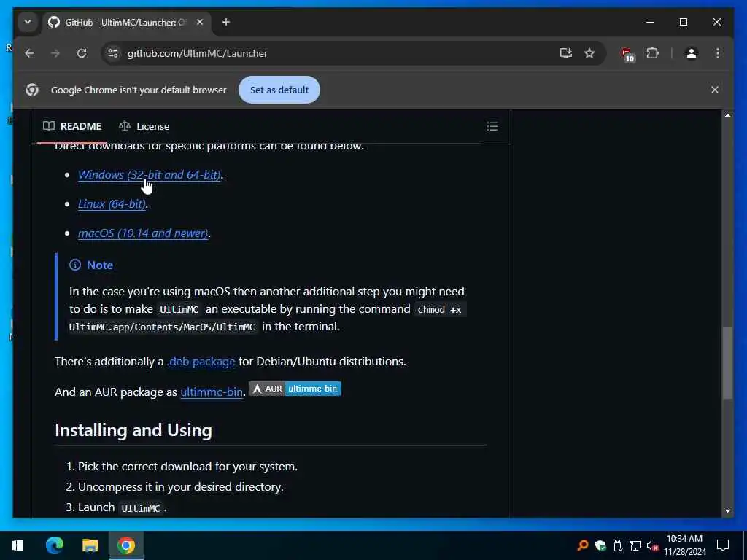Click the UltimMC code text in step 3
Screen dimensions: 747x560
click(x=141, y=508)
